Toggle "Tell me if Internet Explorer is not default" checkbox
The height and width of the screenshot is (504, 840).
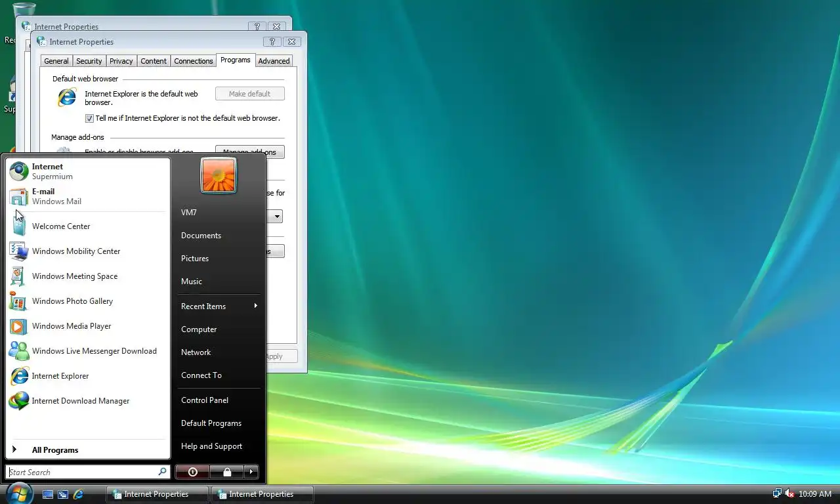[x=90, y=119]
